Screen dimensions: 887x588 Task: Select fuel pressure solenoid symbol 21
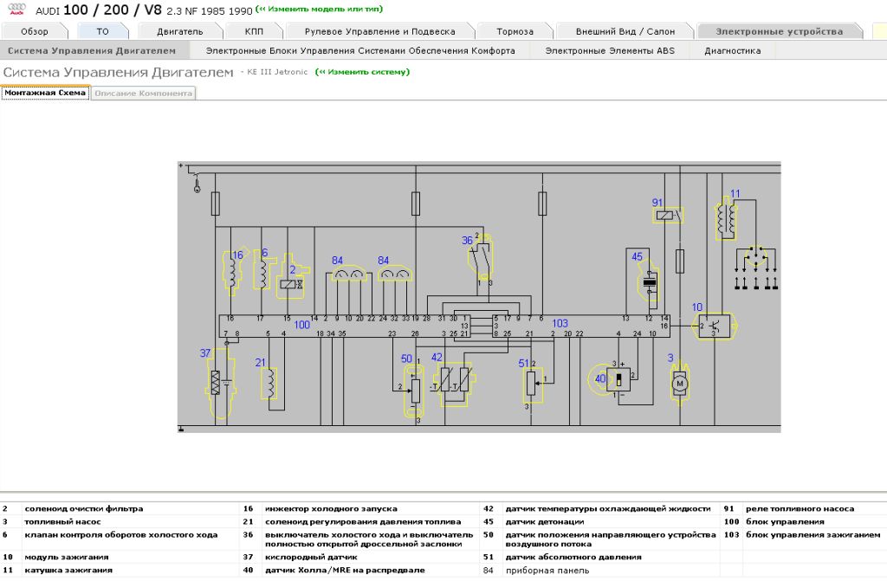coord(270,384)
